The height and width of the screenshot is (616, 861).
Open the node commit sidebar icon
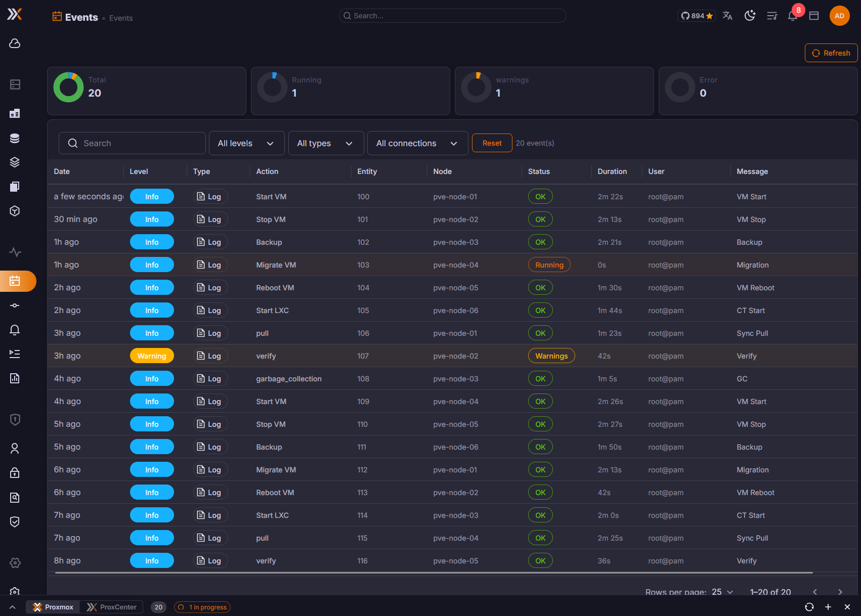[x=15, y=305]
